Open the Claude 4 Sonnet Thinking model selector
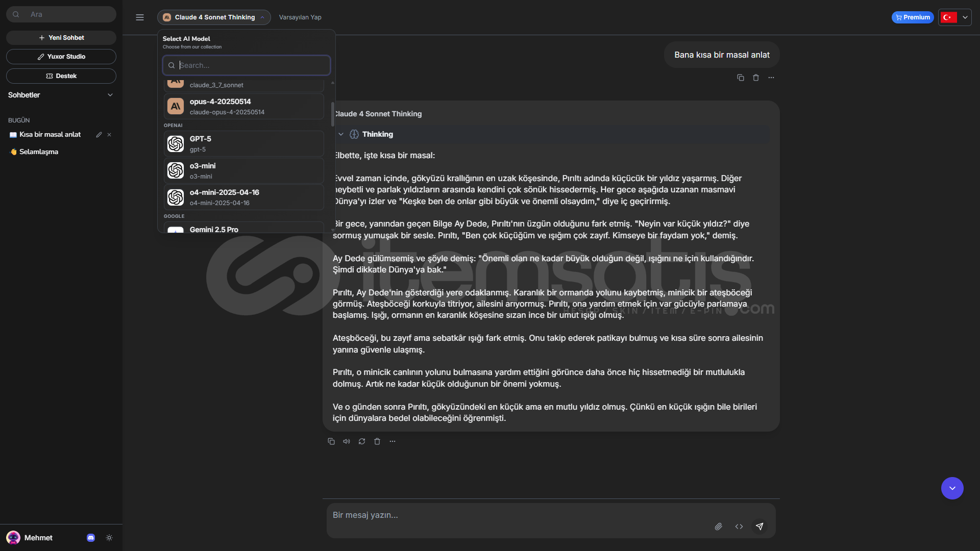Viewport: 980px width, 551px height. 214,17
